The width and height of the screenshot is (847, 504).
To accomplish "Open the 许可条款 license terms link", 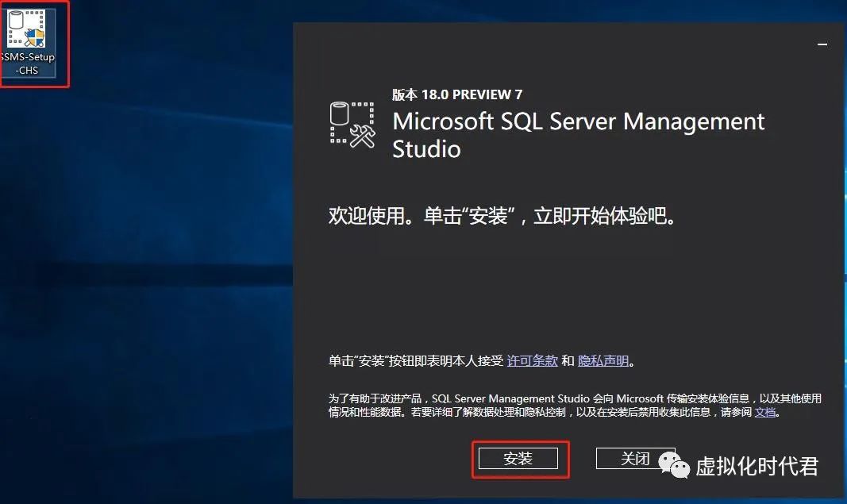I will [x=532, y=361].
